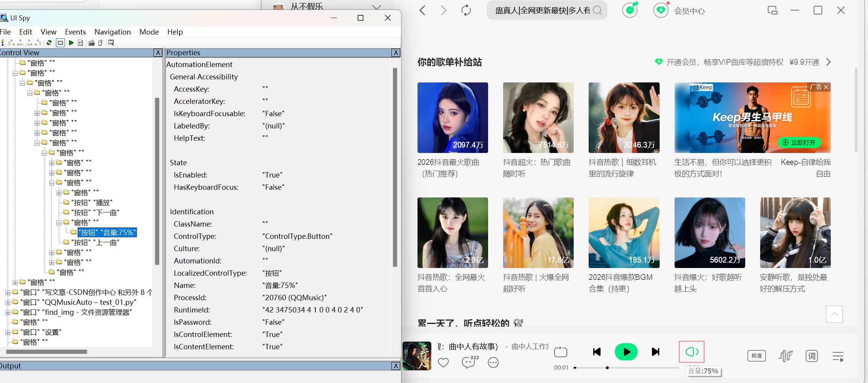
Task: Expand the "写文章-CSDN创作中心" window node
Action: tap(8, 293)
